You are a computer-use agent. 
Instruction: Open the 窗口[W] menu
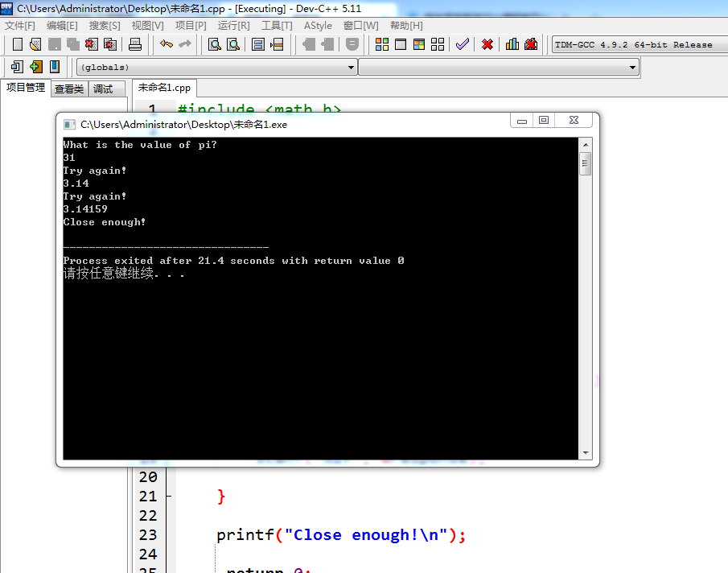pyautogui.click(x=360, y=26)
